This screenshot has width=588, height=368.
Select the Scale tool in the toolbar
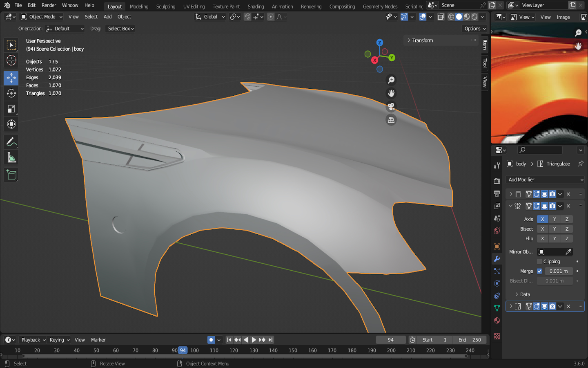click(11, 109)
